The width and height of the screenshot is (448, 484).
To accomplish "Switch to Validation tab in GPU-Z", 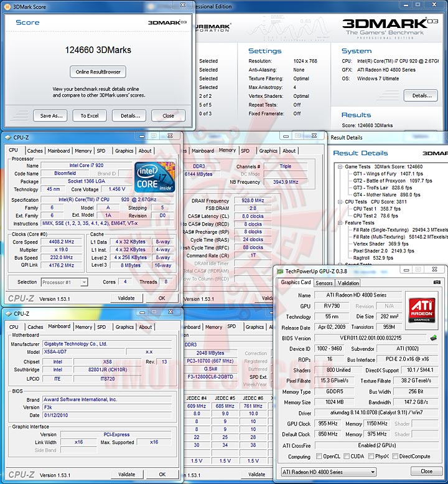I will (348, 283).
